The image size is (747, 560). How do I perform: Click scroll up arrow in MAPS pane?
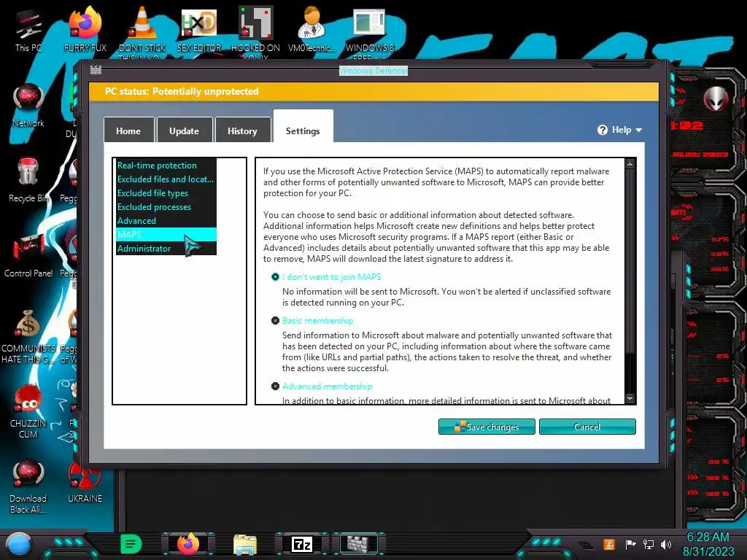tap(630, 164)
